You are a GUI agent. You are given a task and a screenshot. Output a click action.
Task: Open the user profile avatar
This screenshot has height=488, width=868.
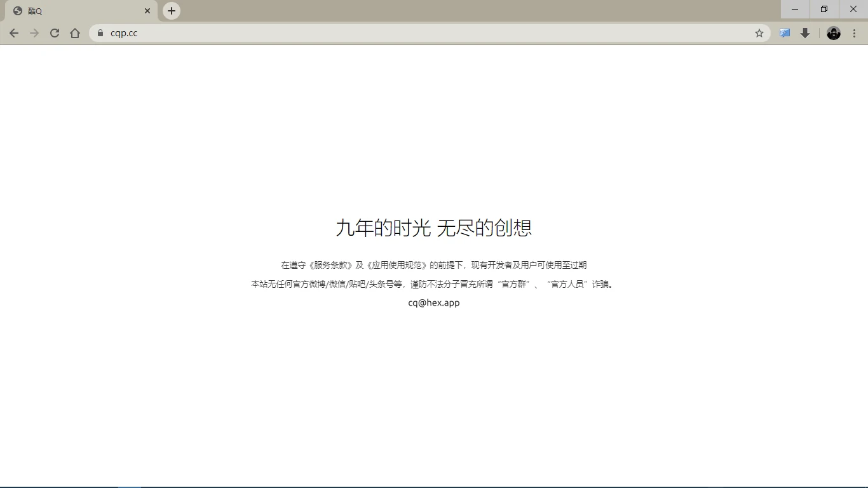point(833,33)
